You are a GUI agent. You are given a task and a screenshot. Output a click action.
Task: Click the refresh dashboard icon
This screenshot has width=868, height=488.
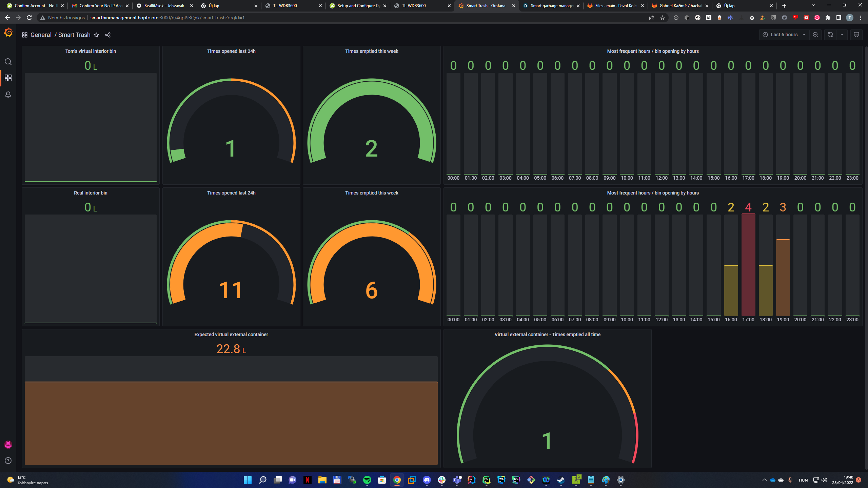pyautogui.click(x=830, y=35)
